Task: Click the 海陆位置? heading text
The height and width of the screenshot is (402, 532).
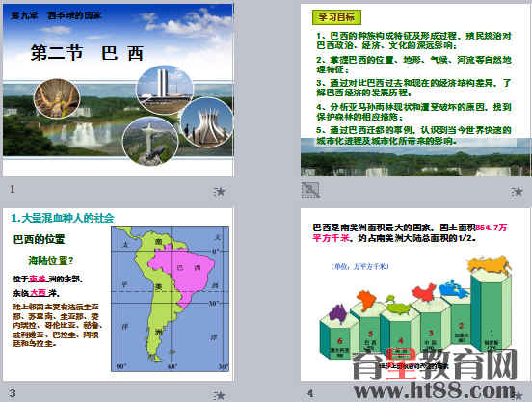Action: [x=51, y=260]
